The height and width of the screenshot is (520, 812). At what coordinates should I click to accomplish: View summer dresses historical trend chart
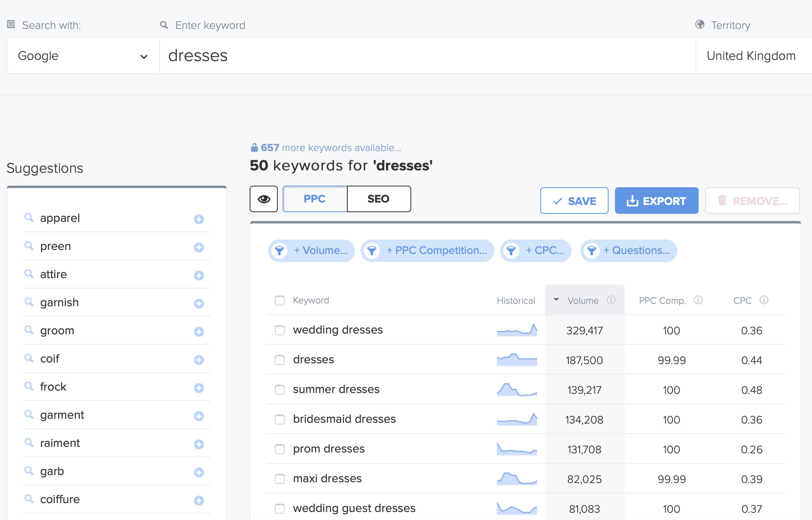[517, 389]
